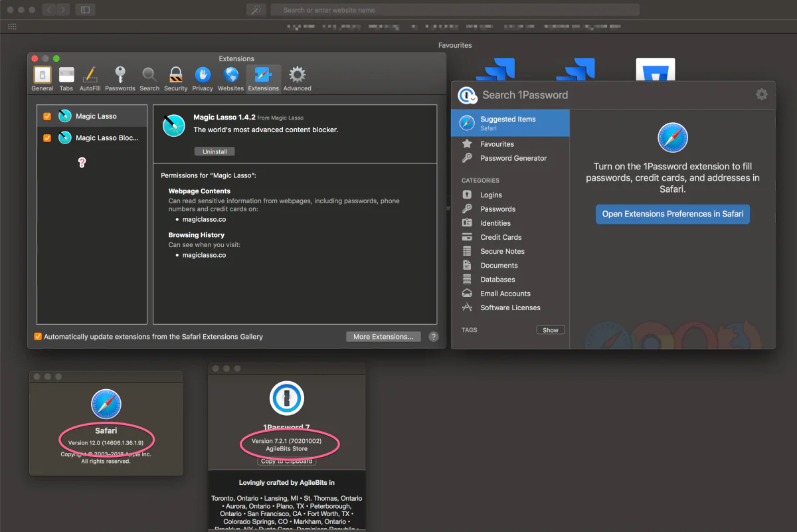Open the Websites preferences pane

230,78
